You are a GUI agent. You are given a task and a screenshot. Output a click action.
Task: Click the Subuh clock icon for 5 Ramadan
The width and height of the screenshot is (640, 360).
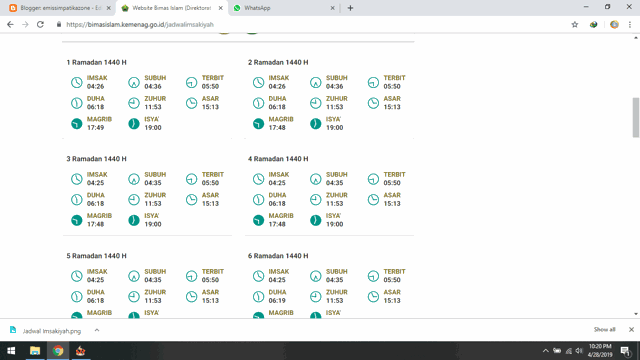[133, 276]
